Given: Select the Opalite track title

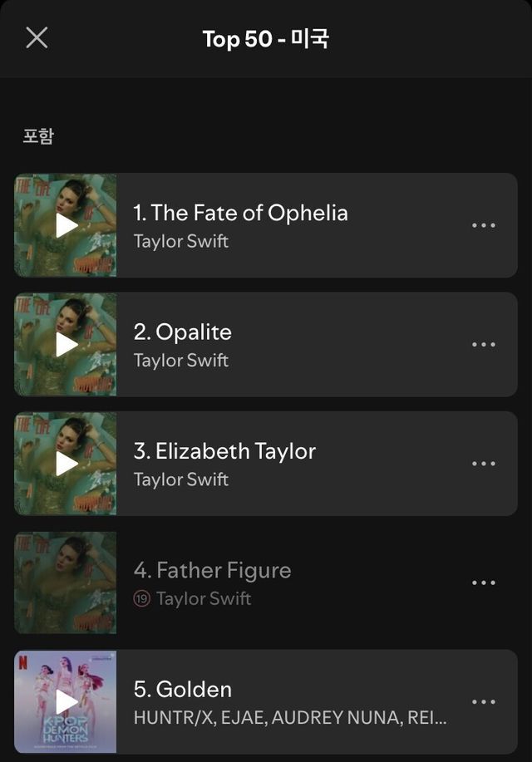Looking at the screenshot, I should [x=183, y=332].
